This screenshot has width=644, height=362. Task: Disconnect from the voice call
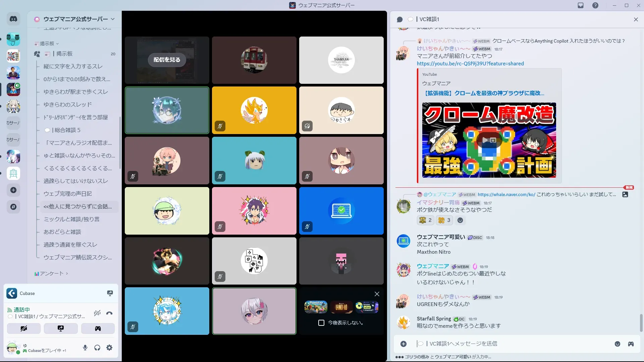coord(109,313)
